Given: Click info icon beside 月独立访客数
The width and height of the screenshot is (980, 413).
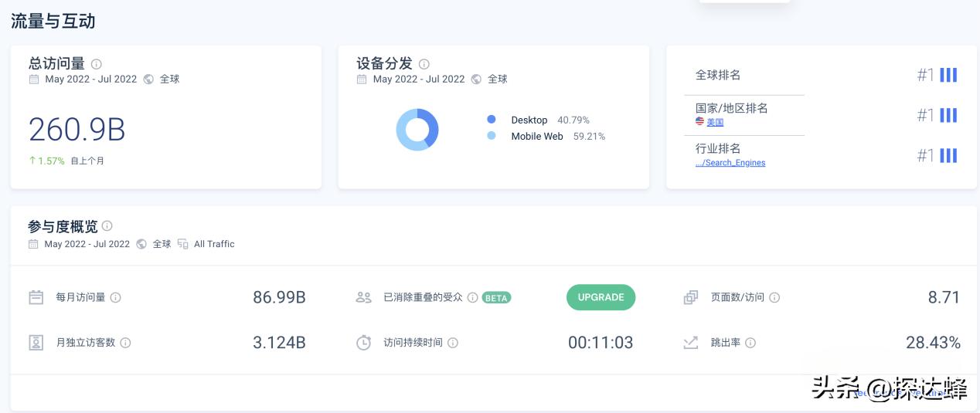Looking at the screenshot, I should point(125,343).
